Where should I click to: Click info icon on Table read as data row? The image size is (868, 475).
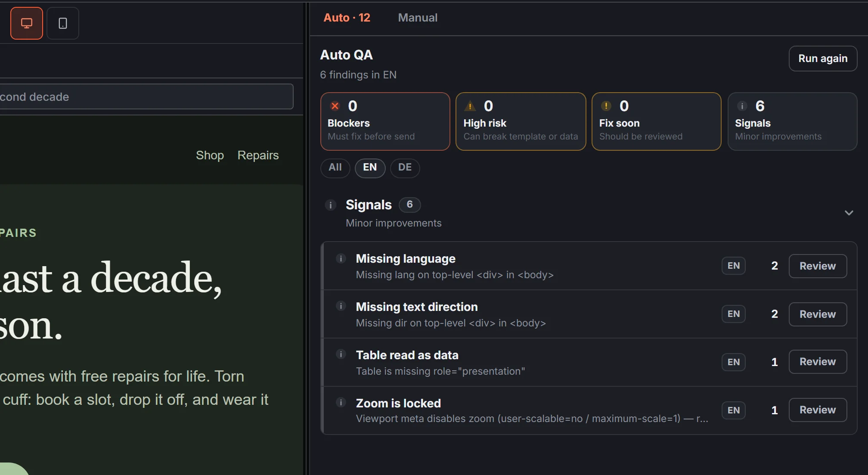click(x=341, y=354)
